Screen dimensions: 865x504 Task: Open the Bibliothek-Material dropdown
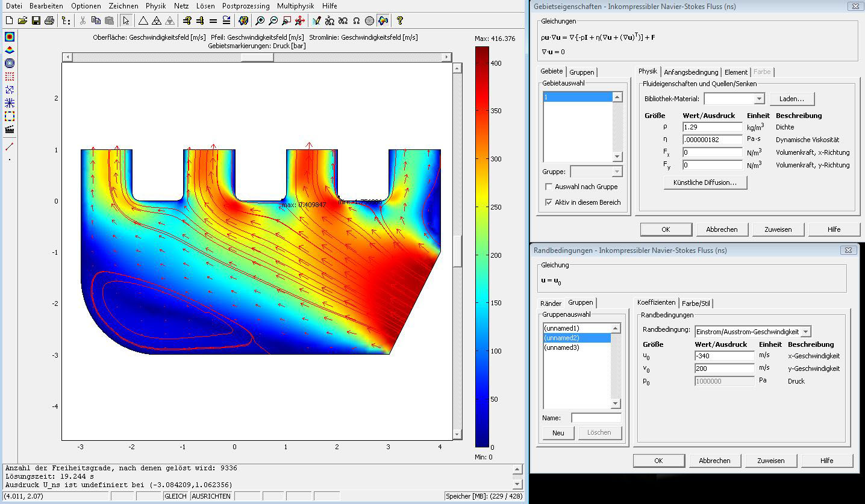pos(759,99)
